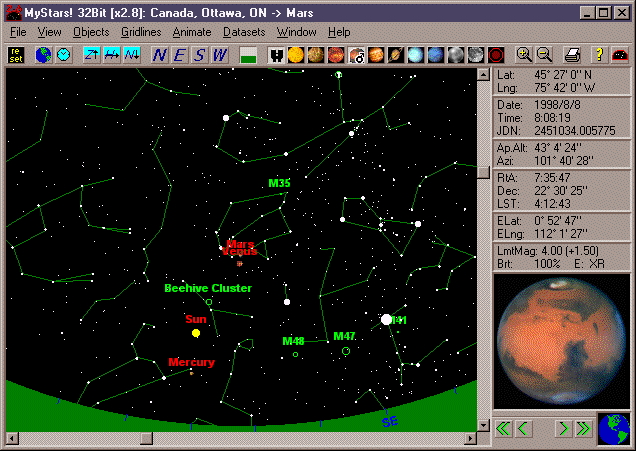
Task: Open the Gridlines menu
Action: (x=141, y=32)
